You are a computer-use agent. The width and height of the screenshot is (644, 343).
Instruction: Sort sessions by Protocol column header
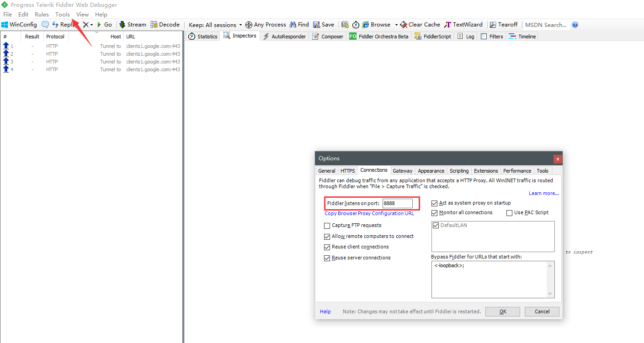[x=55, y=37]
